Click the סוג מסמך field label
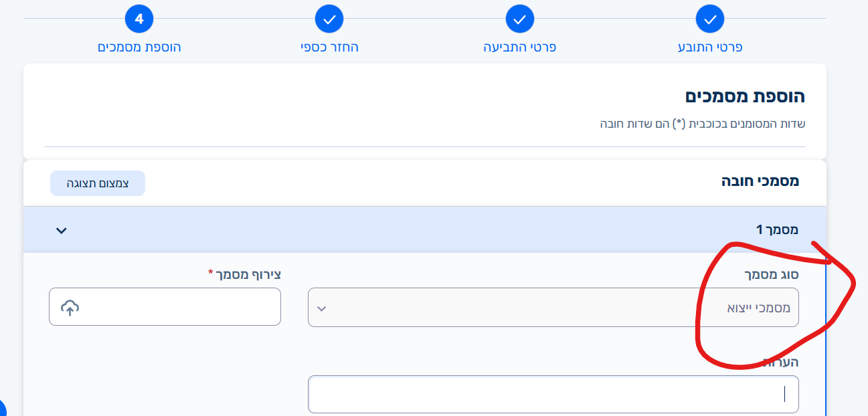 772,274
